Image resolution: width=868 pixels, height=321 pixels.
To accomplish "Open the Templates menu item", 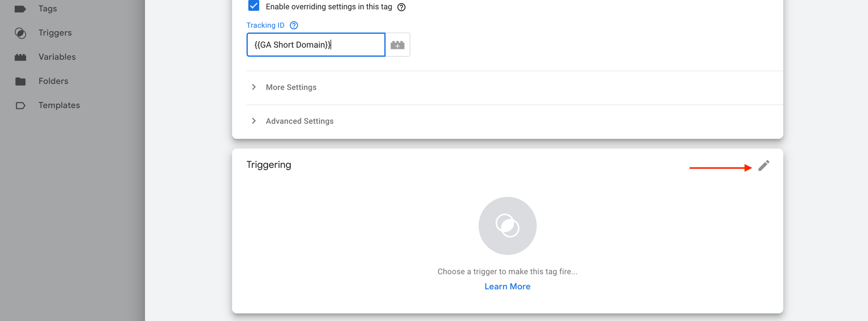I will coord(59,105).
